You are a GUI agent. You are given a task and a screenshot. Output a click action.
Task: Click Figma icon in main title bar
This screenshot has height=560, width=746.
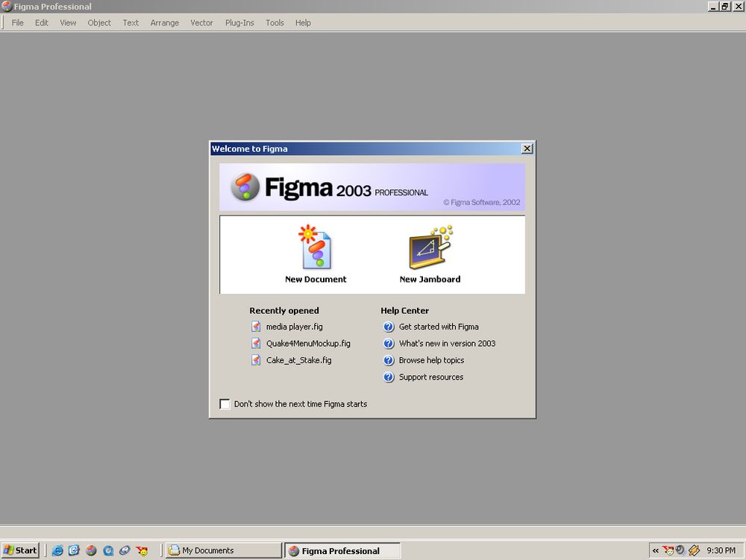click(x=7, y=6)
